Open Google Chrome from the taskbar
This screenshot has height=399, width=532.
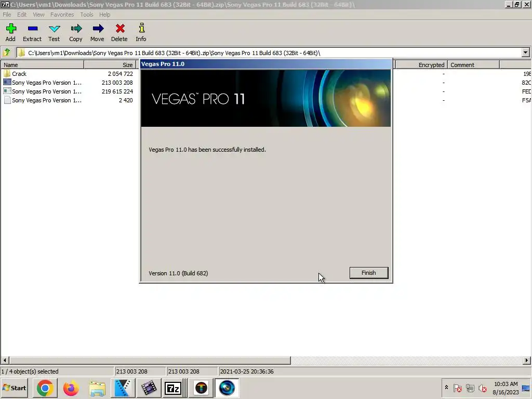45,388
